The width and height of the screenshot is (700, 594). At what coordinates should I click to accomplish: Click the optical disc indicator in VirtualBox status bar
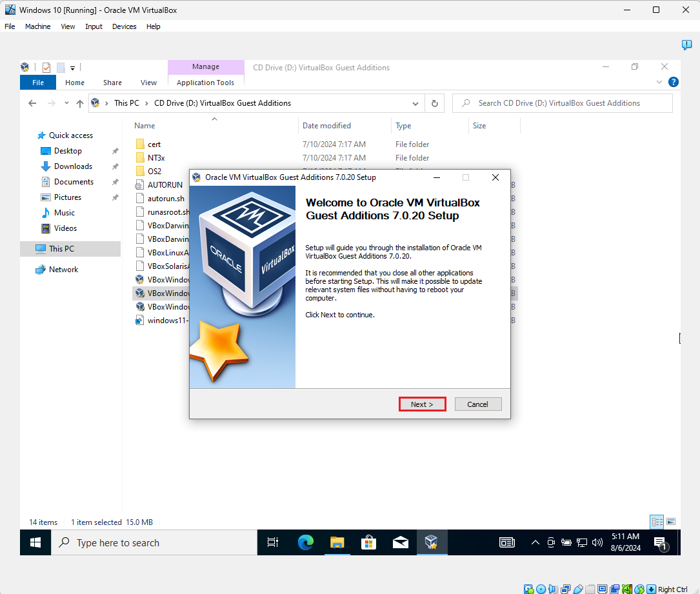(x=541, y=589)
